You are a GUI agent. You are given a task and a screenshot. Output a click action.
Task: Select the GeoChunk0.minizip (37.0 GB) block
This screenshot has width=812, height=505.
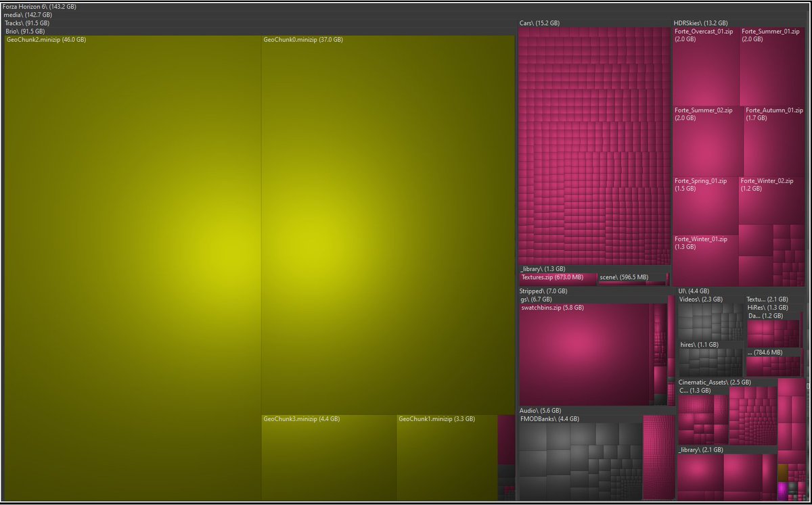[x=388, y=224]
